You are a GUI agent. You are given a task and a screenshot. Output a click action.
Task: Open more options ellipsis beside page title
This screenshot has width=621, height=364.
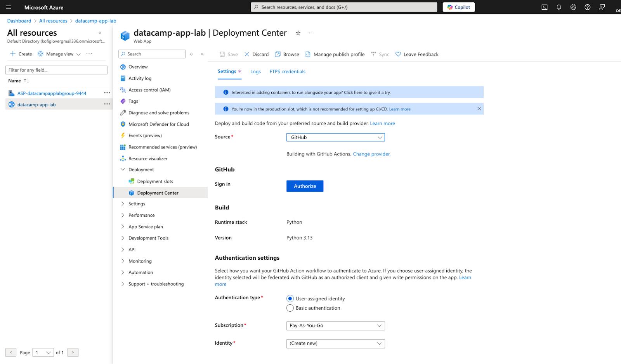click(x=309, y=33)
